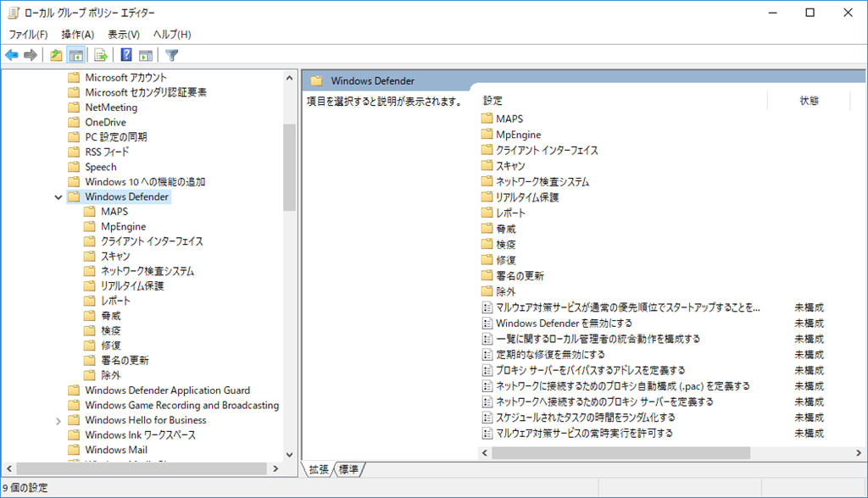This screenshot has height=498, width=868.
Task: Click the Export list toolbar icon
Action: 101,55
